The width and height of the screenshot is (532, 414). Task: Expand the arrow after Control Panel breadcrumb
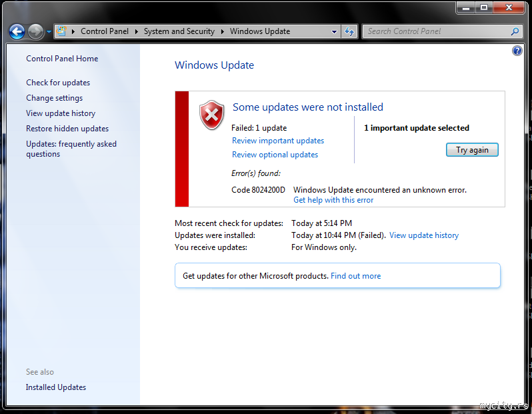(137, 31)
